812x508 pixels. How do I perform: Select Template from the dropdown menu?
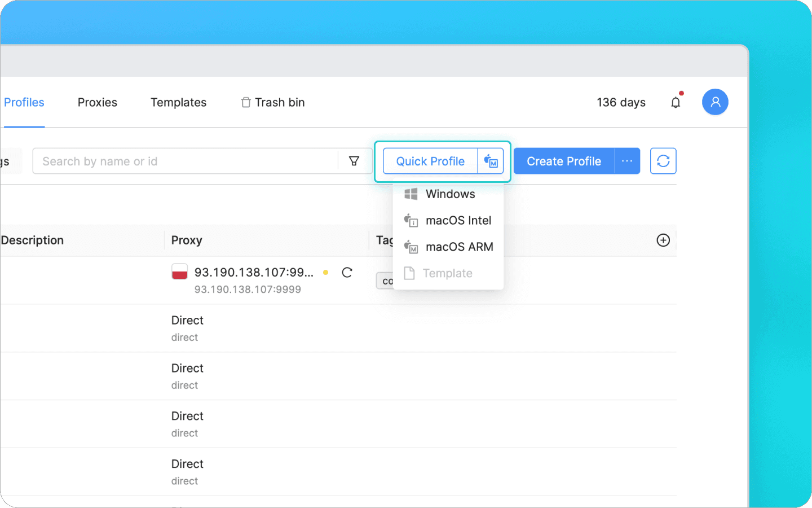point(448,274)
